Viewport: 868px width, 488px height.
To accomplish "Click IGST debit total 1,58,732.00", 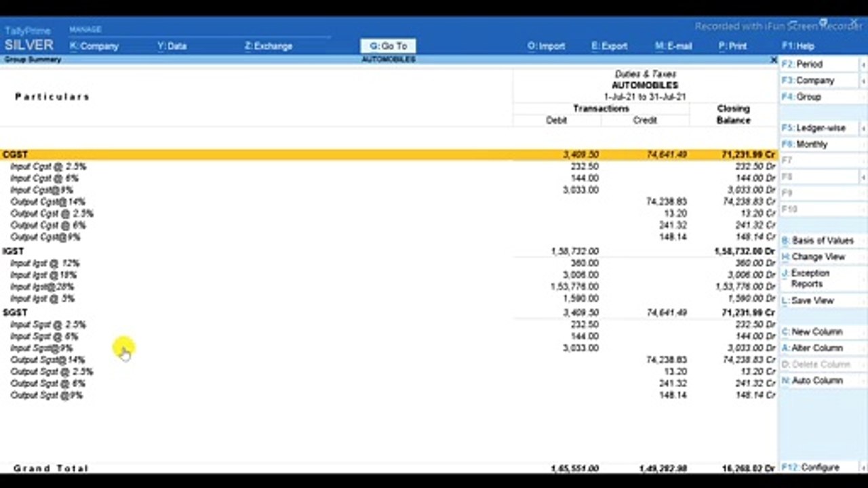I will tap(575, 251).
